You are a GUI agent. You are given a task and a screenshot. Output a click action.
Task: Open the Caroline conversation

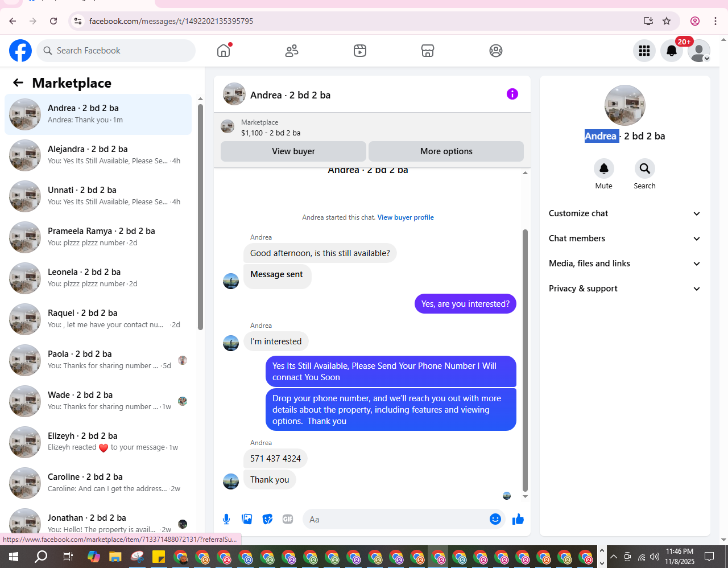(x=98, y=483)
